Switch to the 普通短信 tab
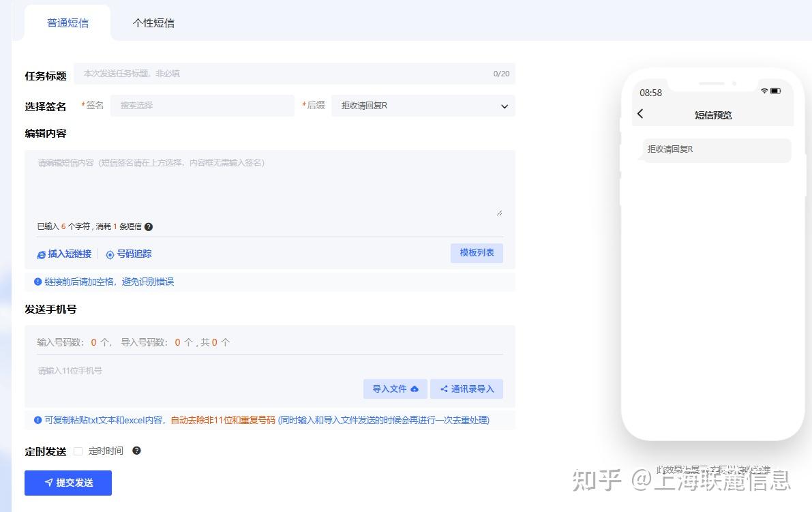 67,22
